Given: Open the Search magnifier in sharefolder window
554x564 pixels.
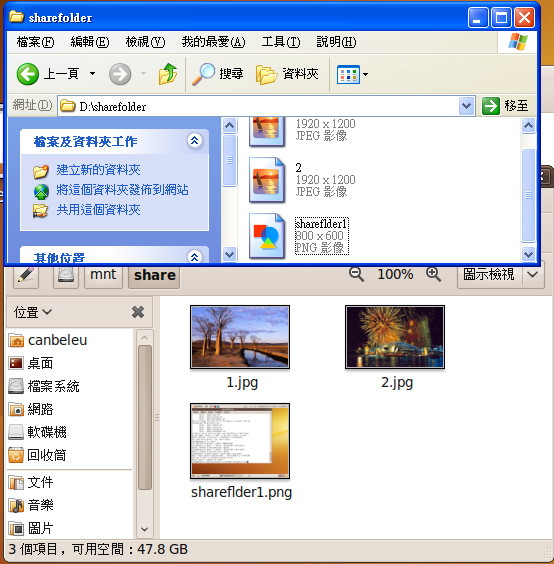Looking at the screenshot, I should [203, 74].
